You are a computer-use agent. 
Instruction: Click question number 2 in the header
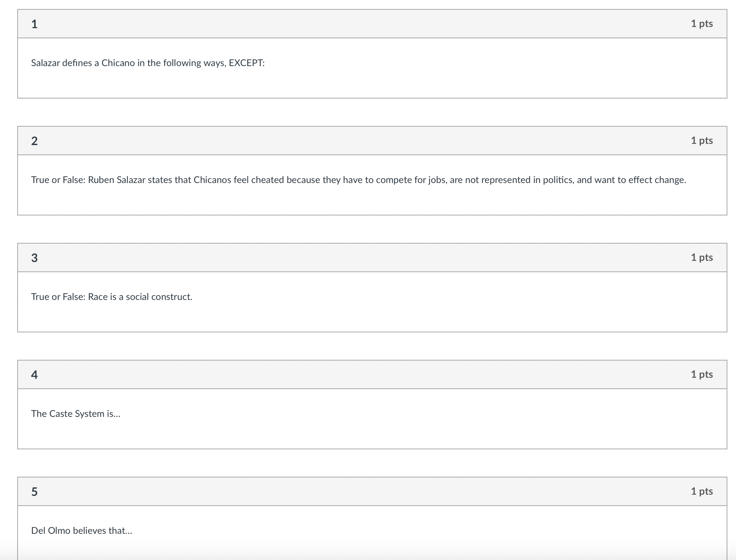(34, 141)
